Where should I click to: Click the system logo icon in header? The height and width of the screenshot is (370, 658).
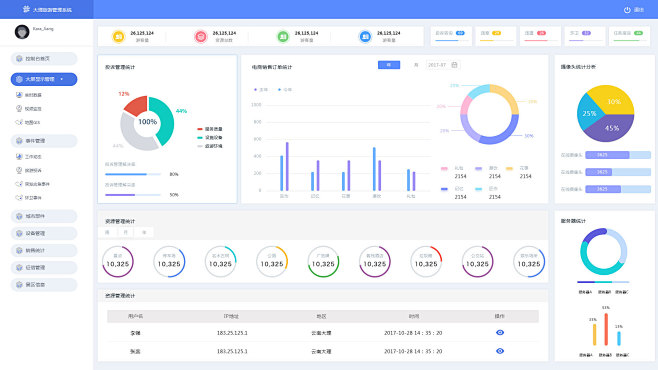pos(26,9)
